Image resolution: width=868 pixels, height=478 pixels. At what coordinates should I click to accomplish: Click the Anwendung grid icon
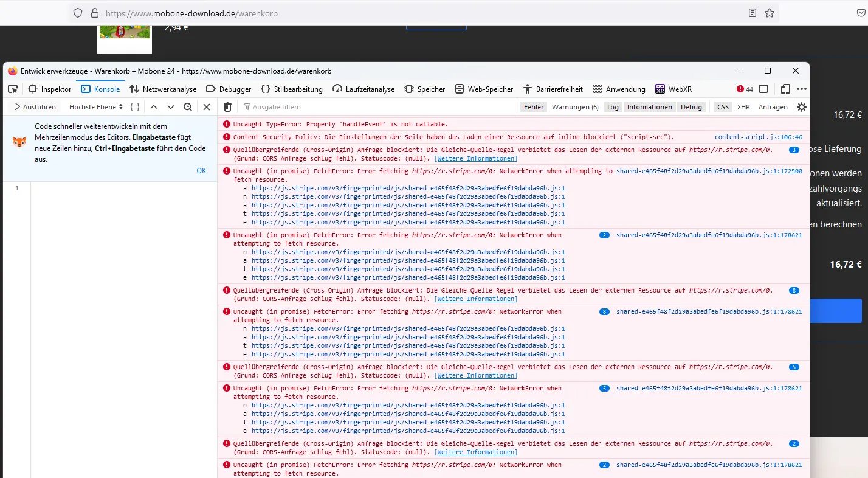(x=597, y=89)
